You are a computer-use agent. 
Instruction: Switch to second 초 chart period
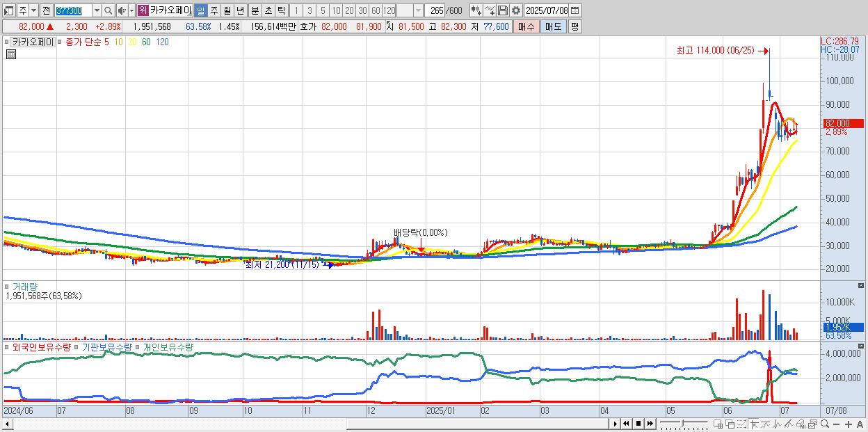click(x=268, y=10)
